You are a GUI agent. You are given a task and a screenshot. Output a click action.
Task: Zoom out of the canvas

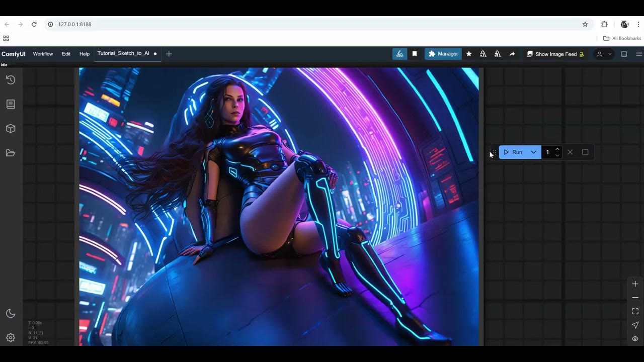[635, 298]
